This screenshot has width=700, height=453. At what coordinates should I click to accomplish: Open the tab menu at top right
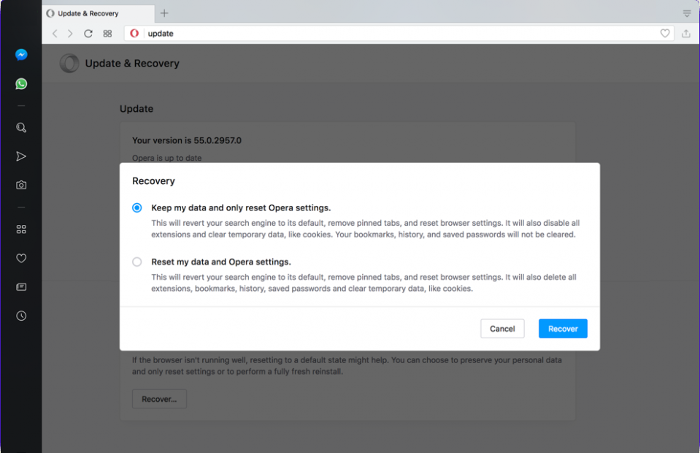[x=686, y=13]
